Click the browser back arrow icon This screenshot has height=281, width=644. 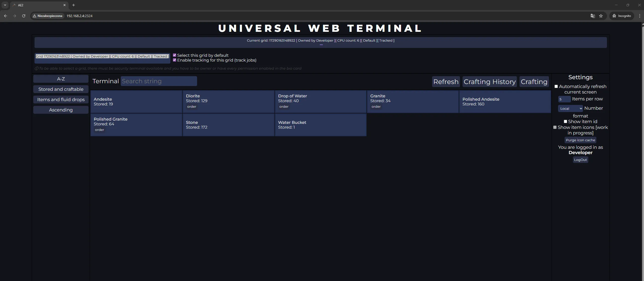tap(6, 16)
